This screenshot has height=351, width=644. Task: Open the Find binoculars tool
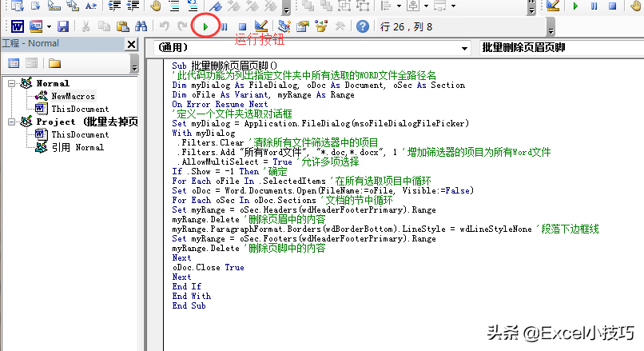141,26
